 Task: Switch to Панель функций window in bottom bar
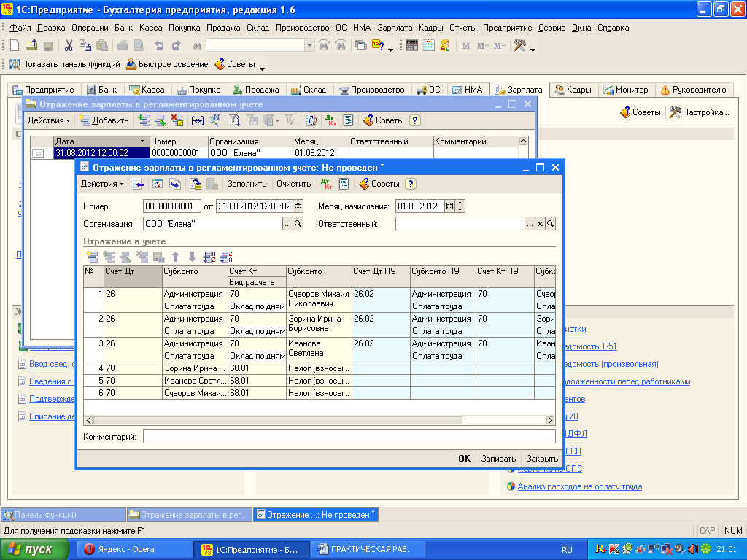(x=64, y=515)
